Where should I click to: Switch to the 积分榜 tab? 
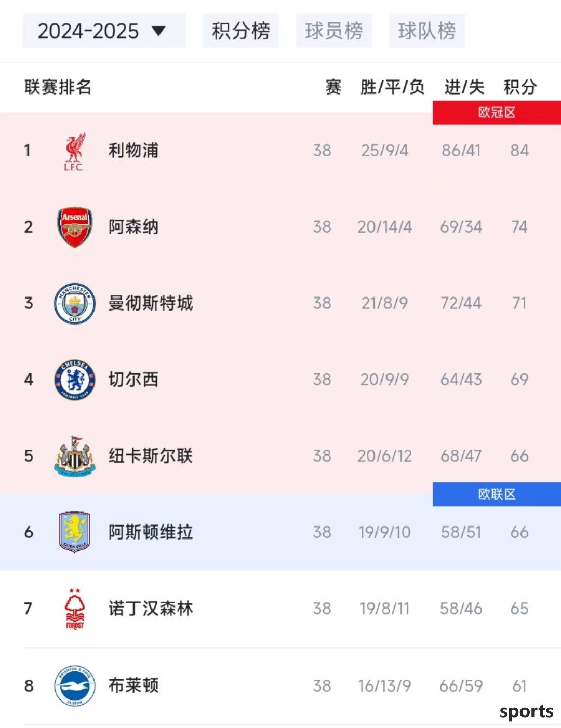tap(241, 31)
